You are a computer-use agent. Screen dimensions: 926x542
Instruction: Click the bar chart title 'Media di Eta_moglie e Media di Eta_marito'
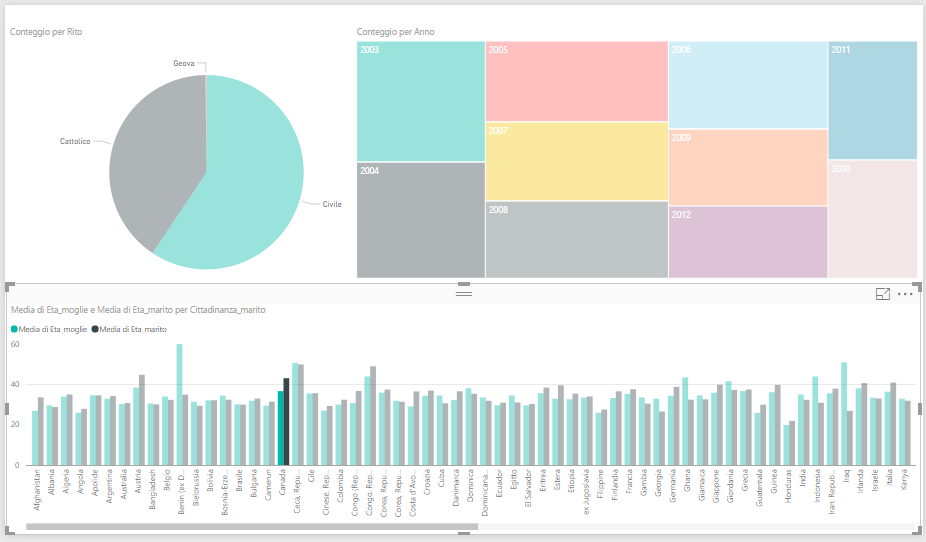pyautogui.click(x=138, y=310)
